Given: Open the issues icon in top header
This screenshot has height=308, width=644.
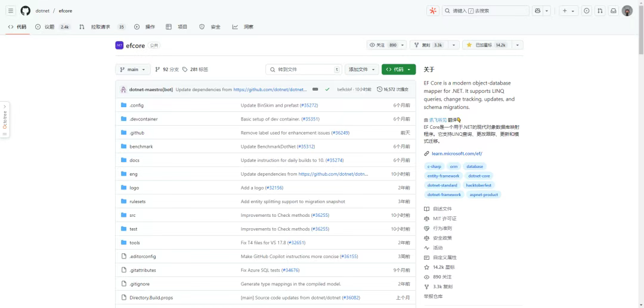Looking at the screenshot, I should tap(586, 11).
